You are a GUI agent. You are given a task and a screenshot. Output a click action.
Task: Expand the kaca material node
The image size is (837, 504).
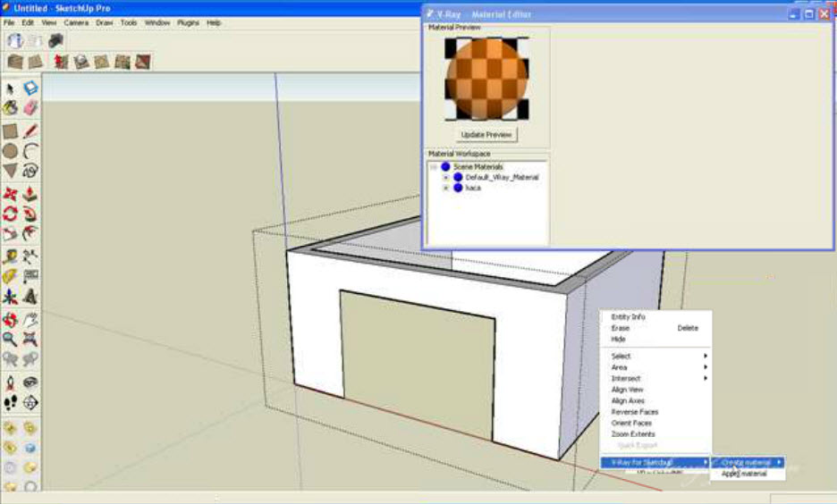(445, 188)
